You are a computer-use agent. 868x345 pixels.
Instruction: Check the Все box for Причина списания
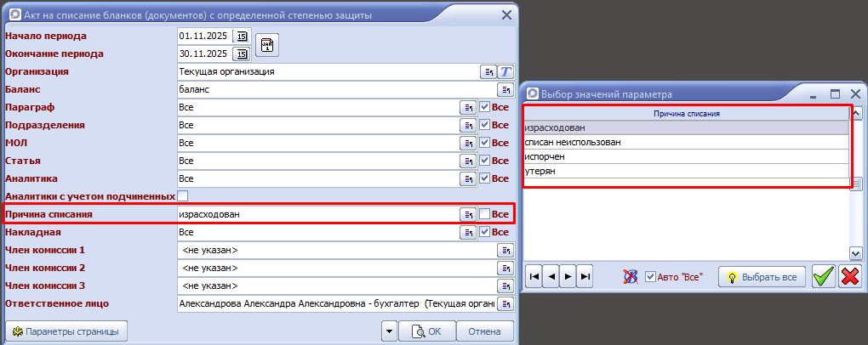click(484, 215)
